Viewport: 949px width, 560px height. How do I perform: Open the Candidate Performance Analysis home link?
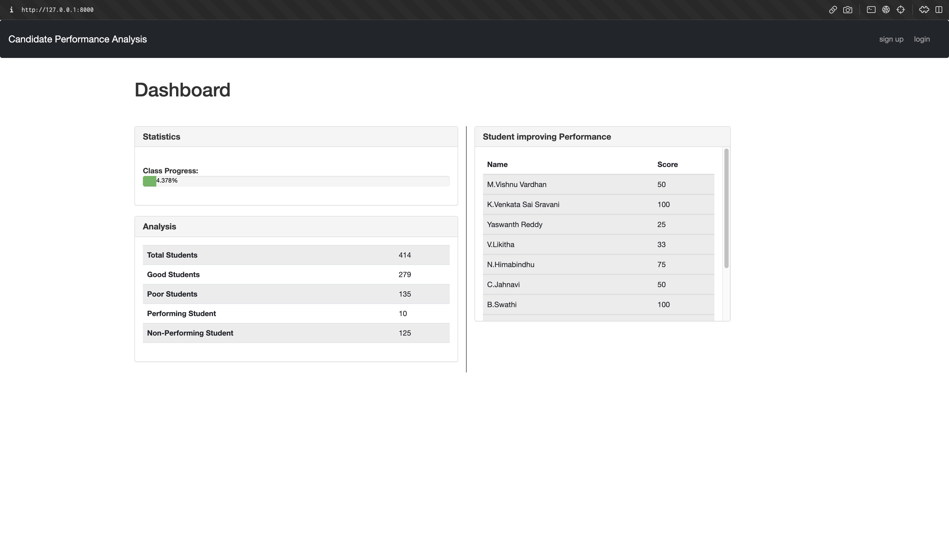[78, 39]
